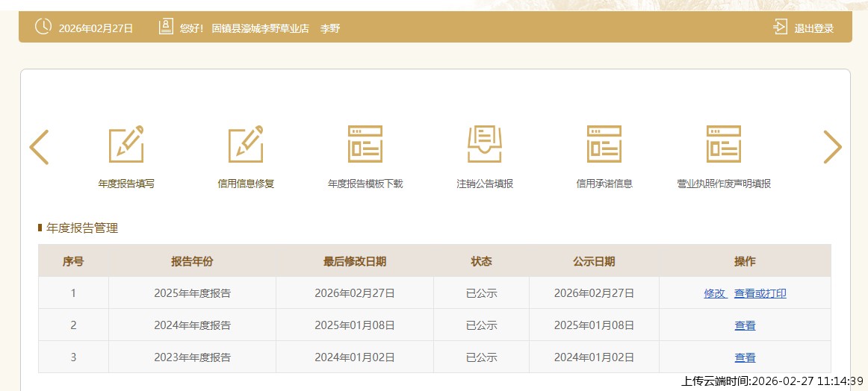Image resolution: width=868 pixels, height=391 pixels.
Task: Click 修改 for the 2025 annual report
Action: point(715,293)
